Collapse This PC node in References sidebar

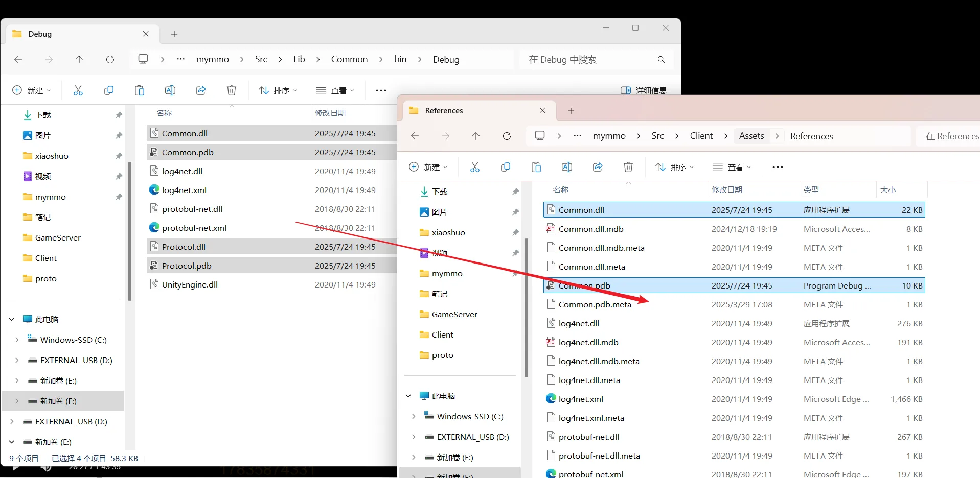[x=408, y=396]
